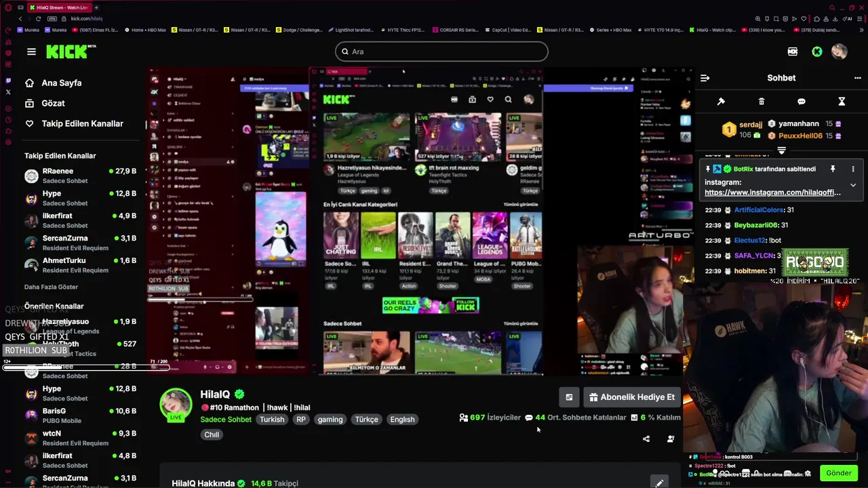This screenshot has height=488, width=868.
Task: Click the pencil edit icon in About section
Action: pos(659,483)
